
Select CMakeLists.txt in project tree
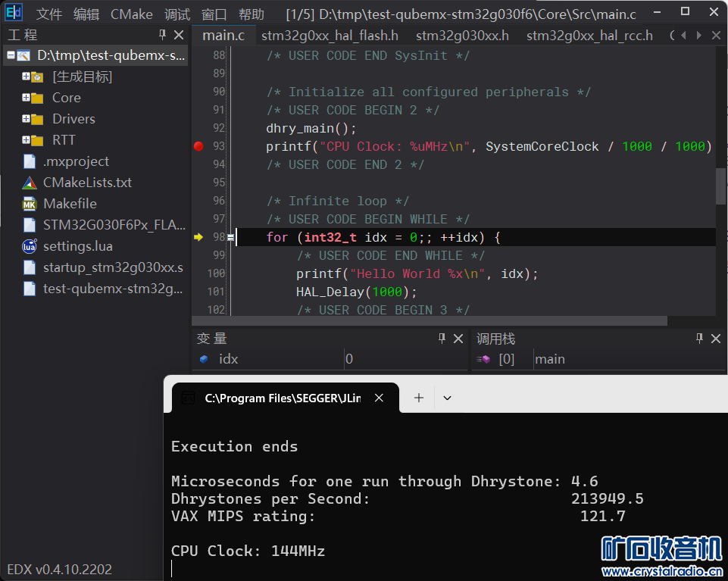pos(87,183)
